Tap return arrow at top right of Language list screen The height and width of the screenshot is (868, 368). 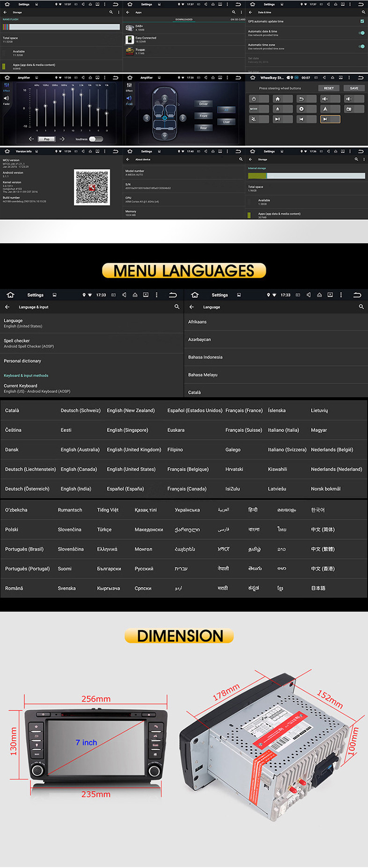click(357, 295)
